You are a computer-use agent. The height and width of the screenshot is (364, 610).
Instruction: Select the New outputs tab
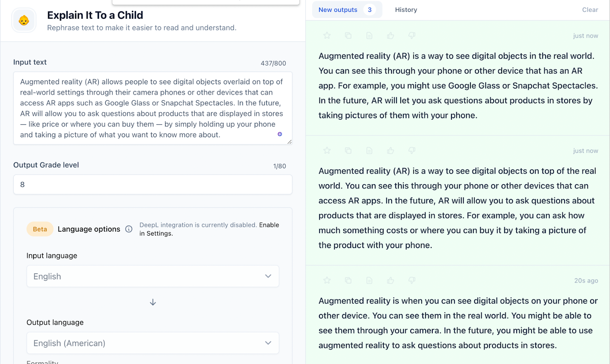[338, 10]
